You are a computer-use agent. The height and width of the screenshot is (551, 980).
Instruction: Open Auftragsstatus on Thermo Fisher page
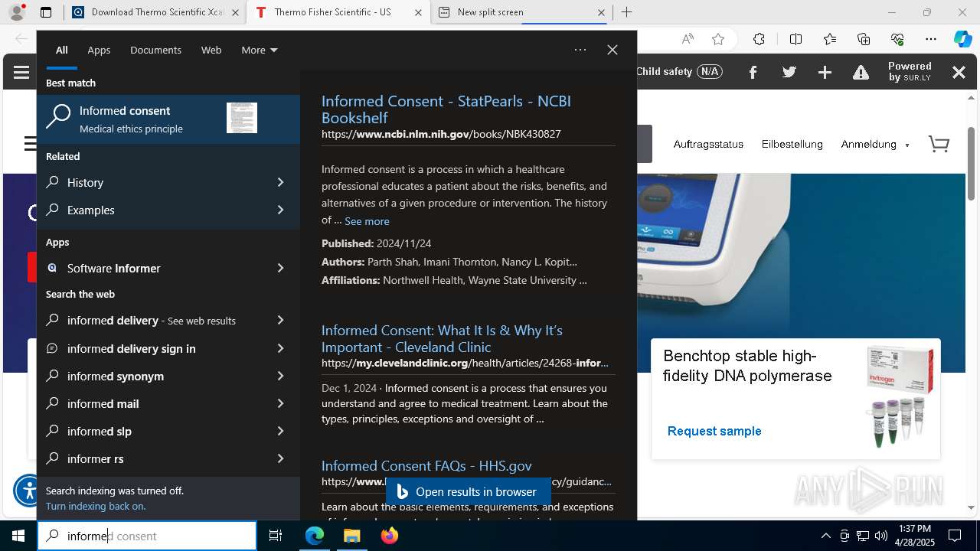[x=708, y=144]
